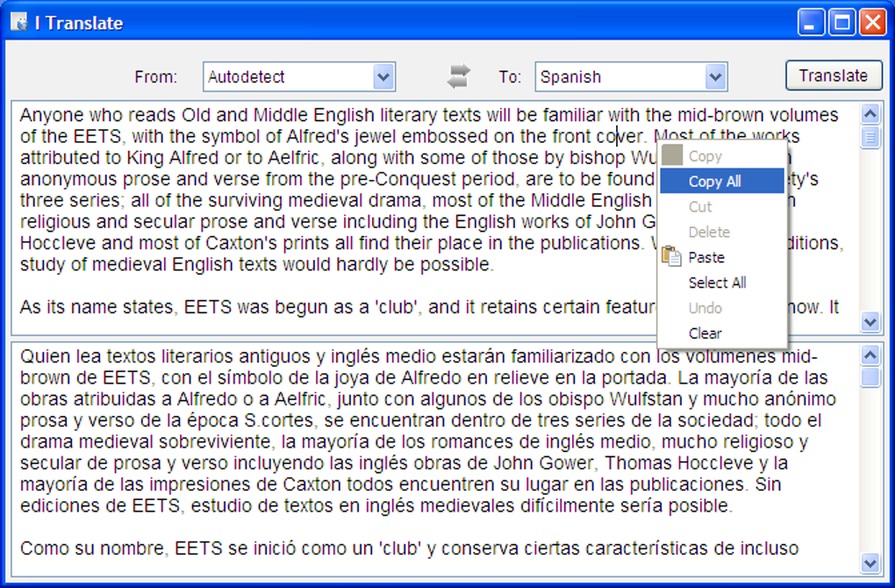Choose Cut in the context menu
The image size is (895, 588).
pyautogui.click(x=722, y=206)
